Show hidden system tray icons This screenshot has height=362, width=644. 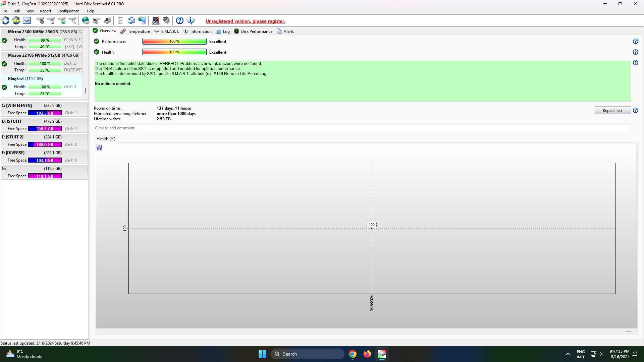point(568,354)
